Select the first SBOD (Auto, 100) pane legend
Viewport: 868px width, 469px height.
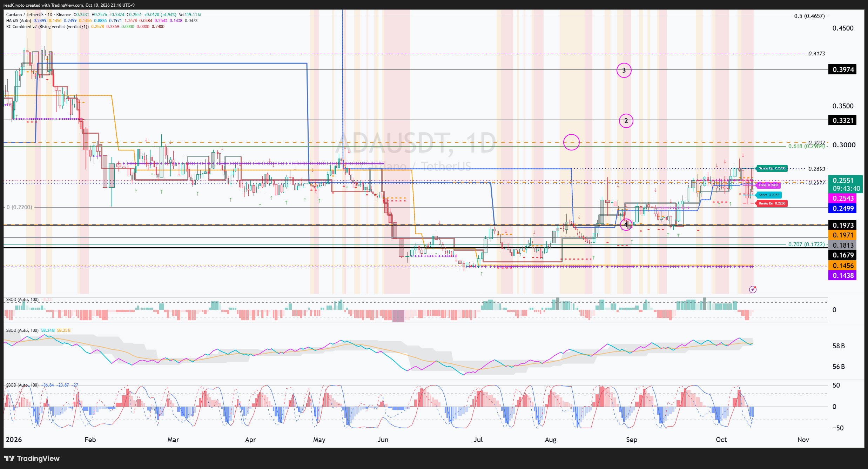tap(22, 300)
